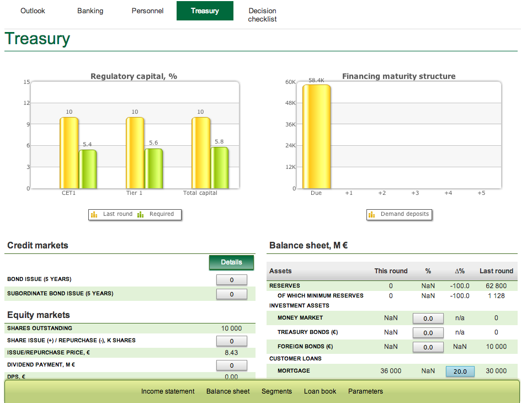Open Balance sheet in bottom bar

point(228,391)
